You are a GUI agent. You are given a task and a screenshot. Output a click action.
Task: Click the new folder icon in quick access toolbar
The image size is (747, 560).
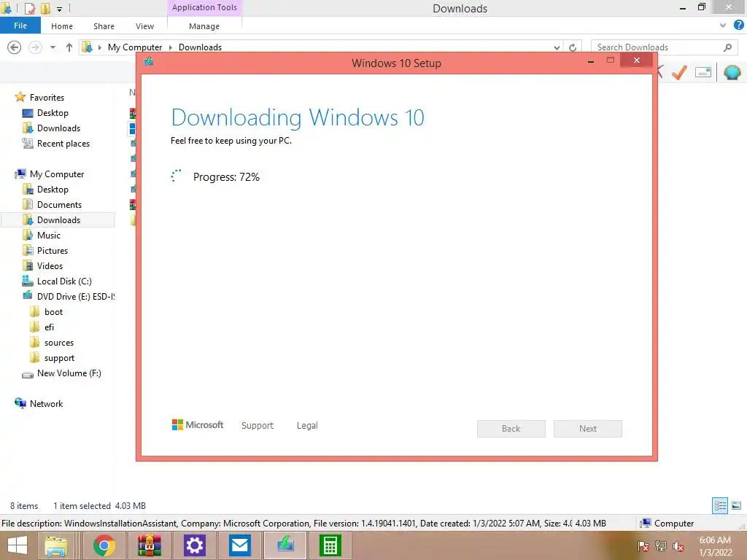click(46, 8)
